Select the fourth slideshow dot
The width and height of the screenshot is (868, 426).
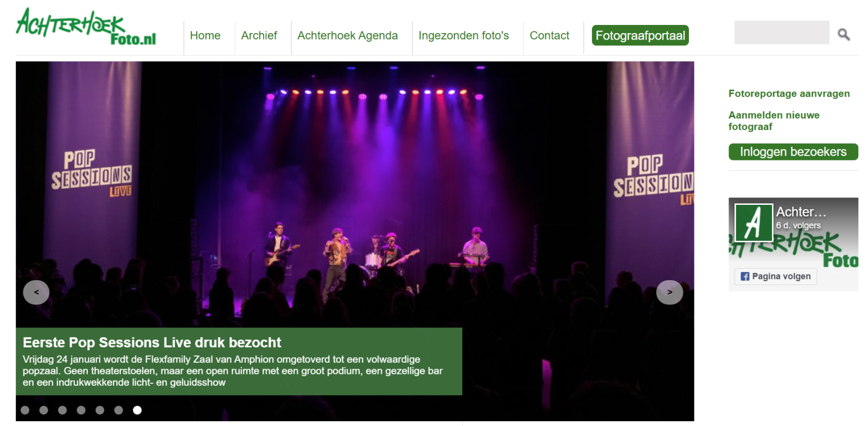[81, 410]
